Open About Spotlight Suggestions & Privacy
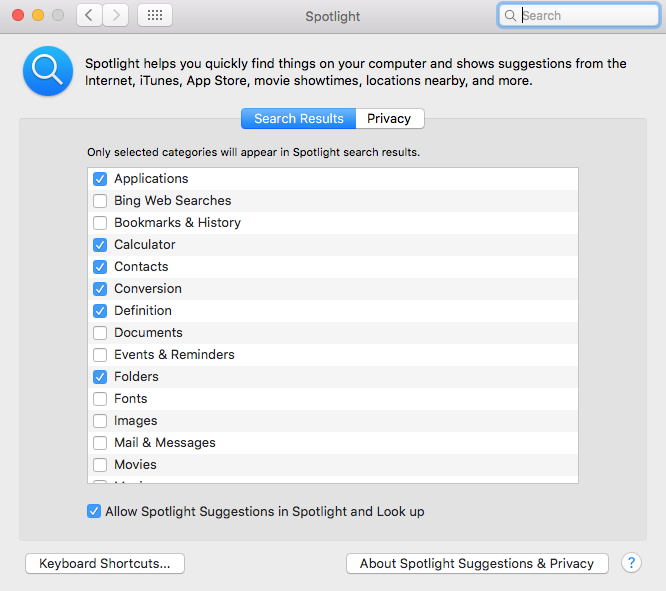666x591 pixels. (477, 563)
